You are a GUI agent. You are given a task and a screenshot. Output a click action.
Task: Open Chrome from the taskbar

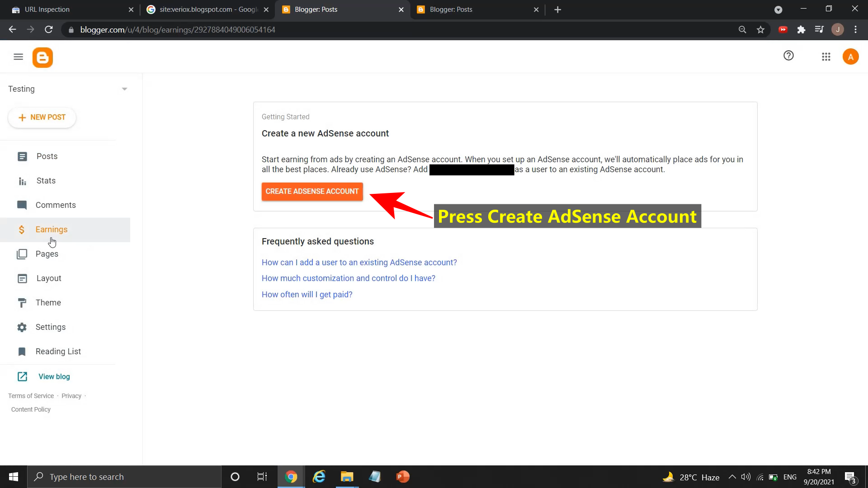[291, 477]
